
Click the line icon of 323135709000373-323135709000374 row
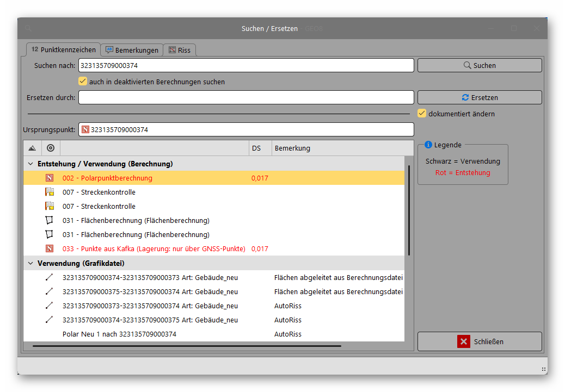(x=50, y=306)
